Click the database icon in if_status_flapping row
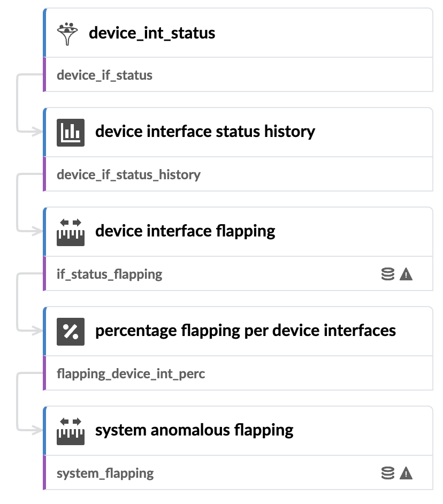This screenshot has width=443, height=504. click(388, 274)
